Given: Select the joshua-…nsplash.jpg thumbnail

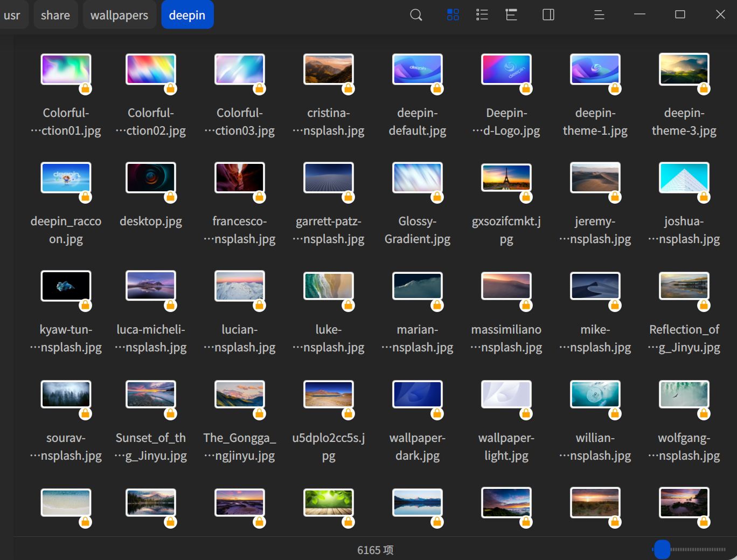Looking at the screenshot, I should [684, 178].
